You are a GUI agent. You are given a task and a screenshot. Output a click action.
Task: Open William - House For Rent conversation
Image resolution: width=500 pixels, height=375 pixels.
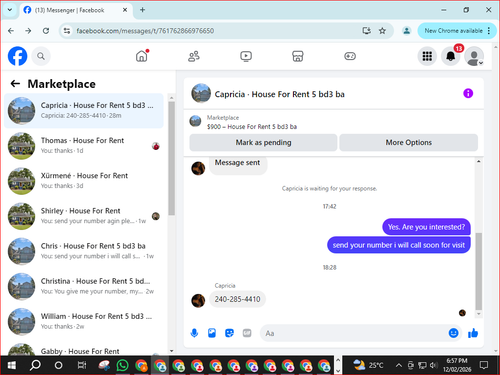(x=84, y=322)
